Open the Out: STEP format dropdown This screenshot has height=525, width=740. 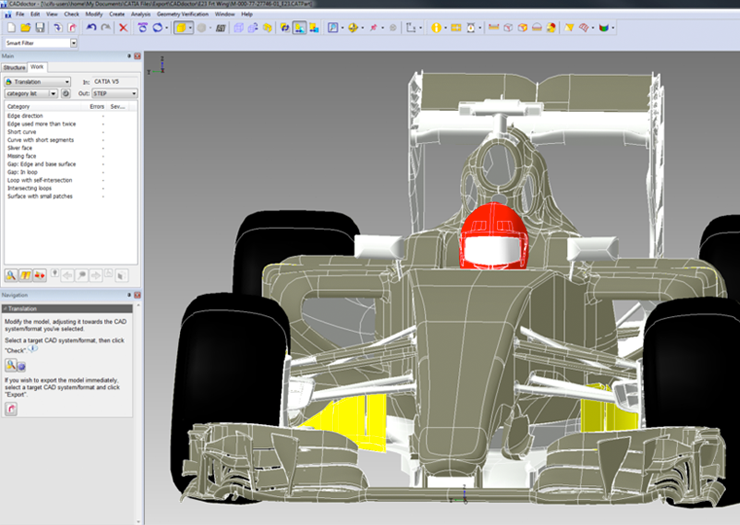[115, 93]
